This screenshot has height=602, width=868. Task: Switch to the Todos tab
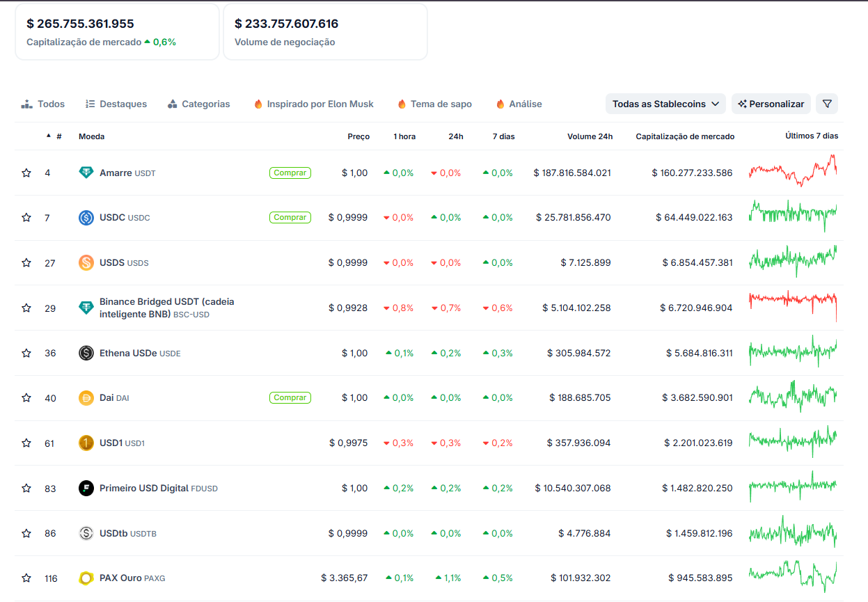click(43, 104)
